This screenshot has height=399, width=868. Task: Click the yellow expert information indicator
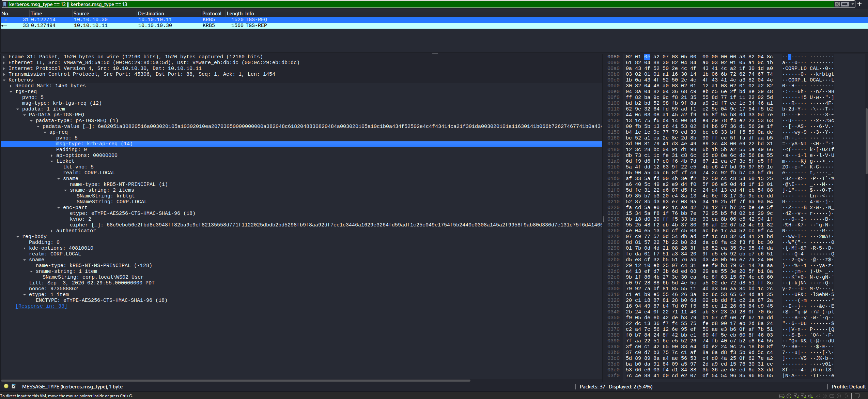click(x=6, y=386)
